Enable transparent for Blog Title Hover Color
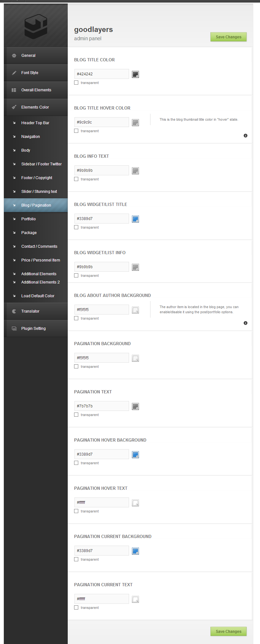Viewport: 260px width, 644px height. [76, 131]
